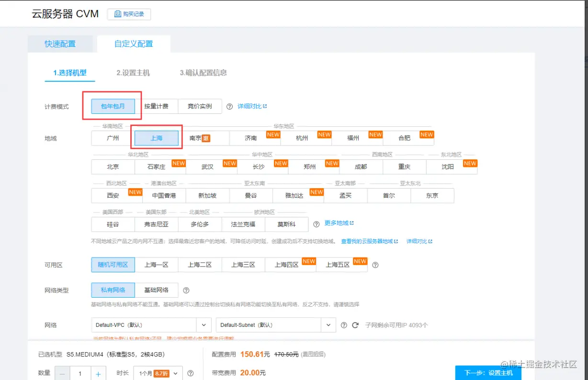
Task: Choose 私有网络 network type
Action: click(x=113, y=290)
